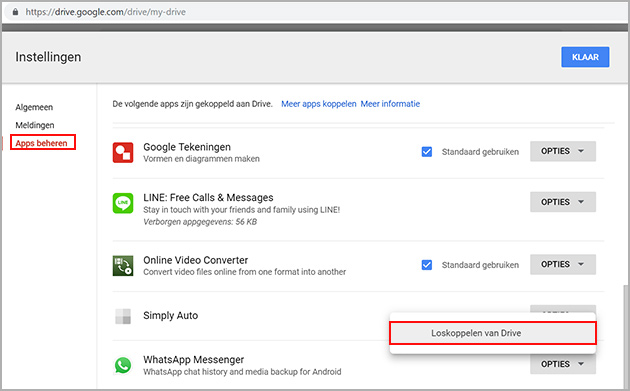
Task: Click Vormen en diagrammen maken description
Action: tap(201, 159)
